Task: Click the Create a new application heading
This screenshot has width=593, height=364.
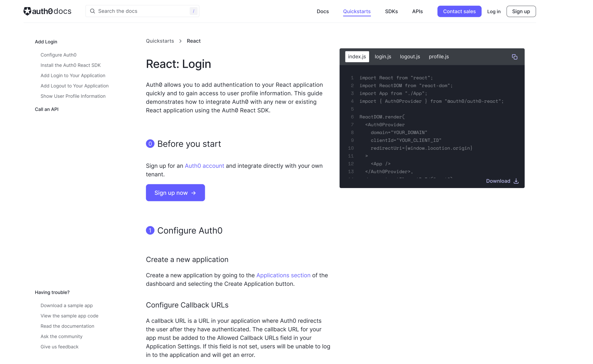Action: pyautogui.click(x=187, y=260)
